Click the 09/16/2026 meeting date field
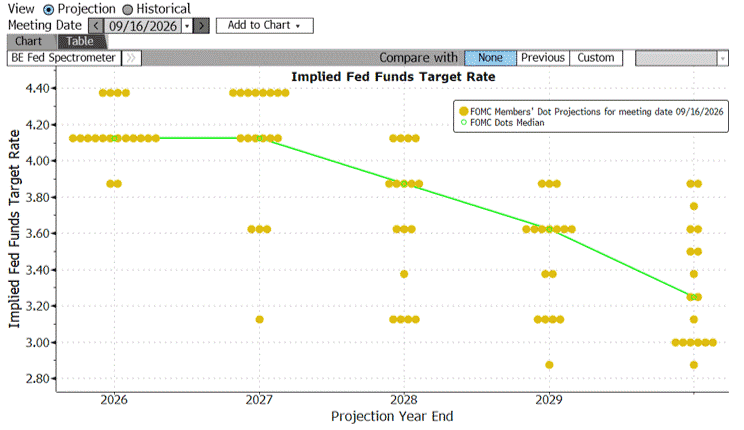Screen dimensions: 744x430 (143, 26)
